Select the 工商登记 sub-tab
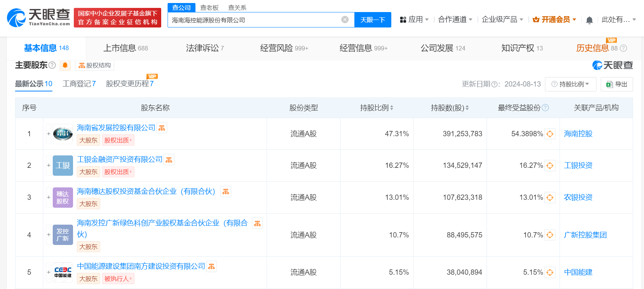 click(x=79, y=84)
